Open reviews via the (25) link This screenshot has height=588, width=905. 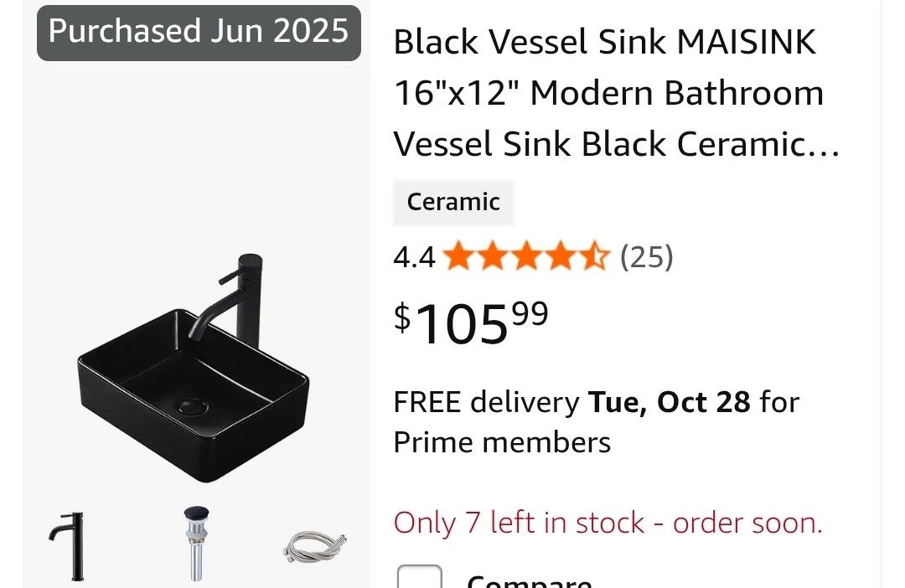point(647,257)
